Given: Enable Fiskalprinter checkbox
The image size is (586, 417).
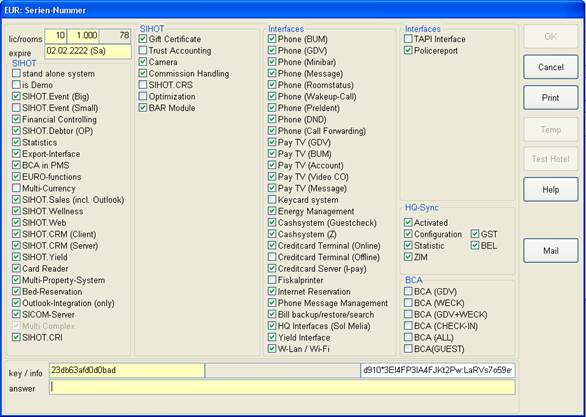Looking at the screenshot, I should 272,280.
